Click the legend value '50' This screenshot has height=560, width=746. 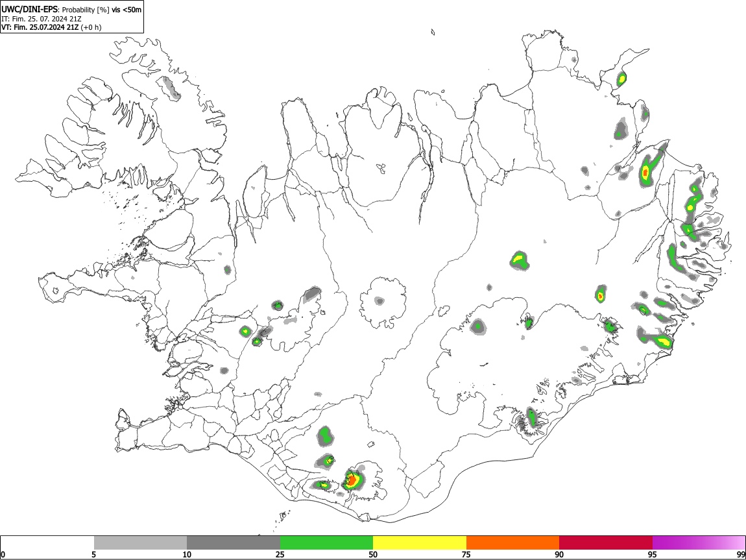coord(373,555)
